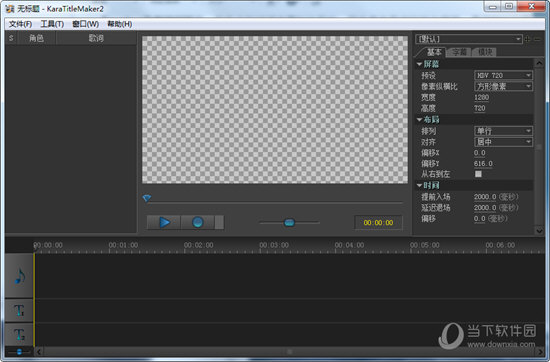Click the checkered preview canvas
The height and width of the screenshot is (362, 550).
pos(275,109)
